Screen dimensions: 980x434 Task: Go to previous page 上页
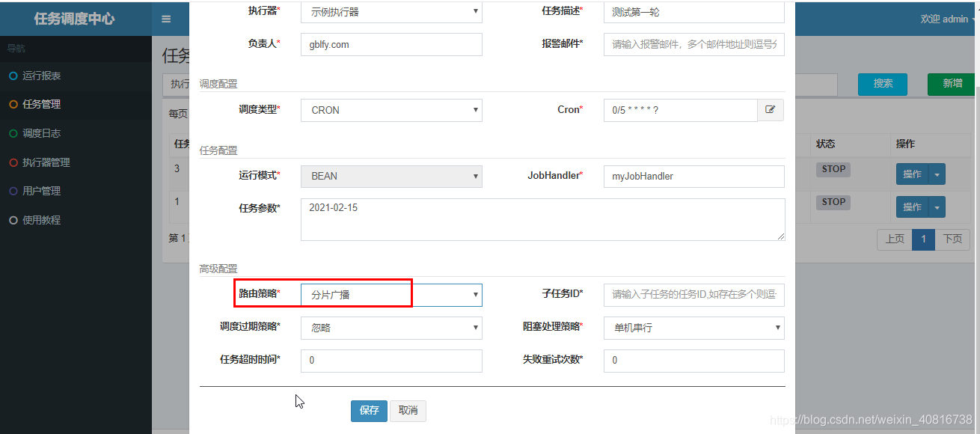coord(895,239)
